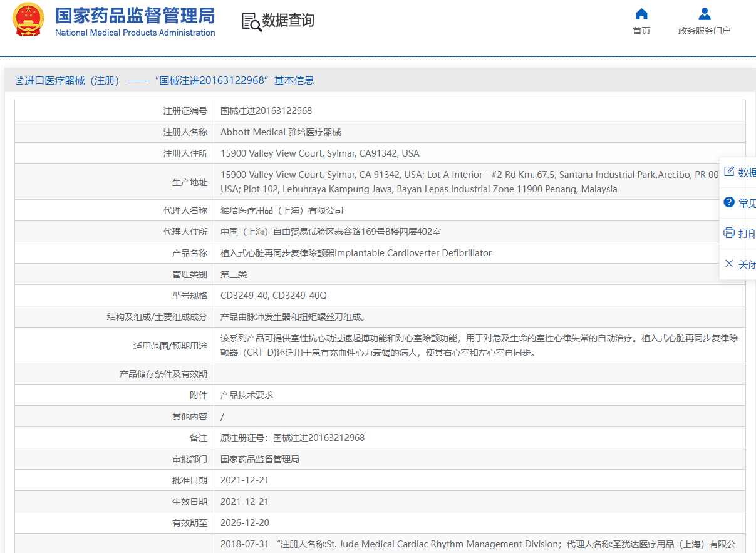
Task: Go to the home page house icon
Action: click(x=641, y=14)
